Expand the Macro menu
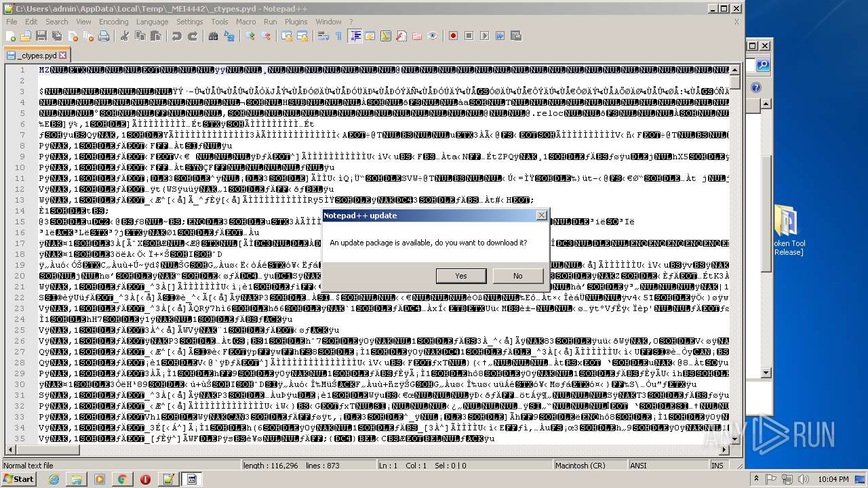The height and width of the screenshot is (488, 868). 246,22
